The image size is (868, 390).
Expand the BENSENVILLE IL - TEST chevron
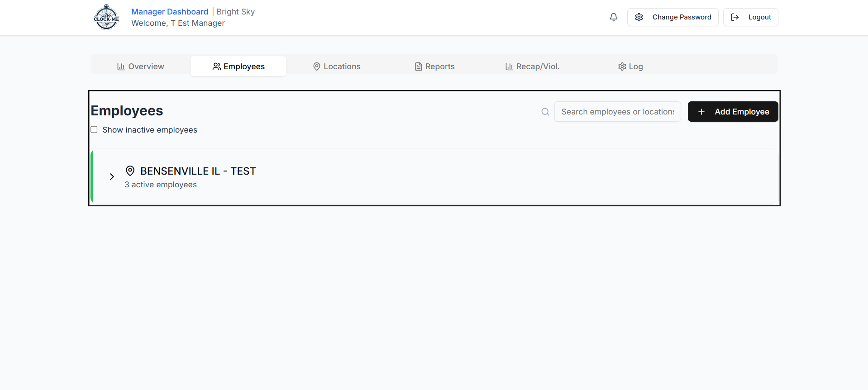[112, 177]
